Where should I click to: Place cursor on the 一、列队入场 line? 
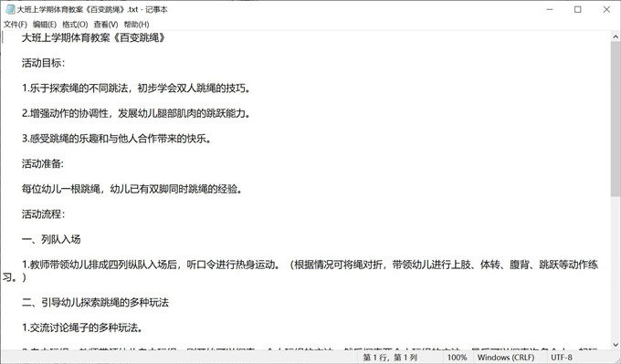coord(51,239)
